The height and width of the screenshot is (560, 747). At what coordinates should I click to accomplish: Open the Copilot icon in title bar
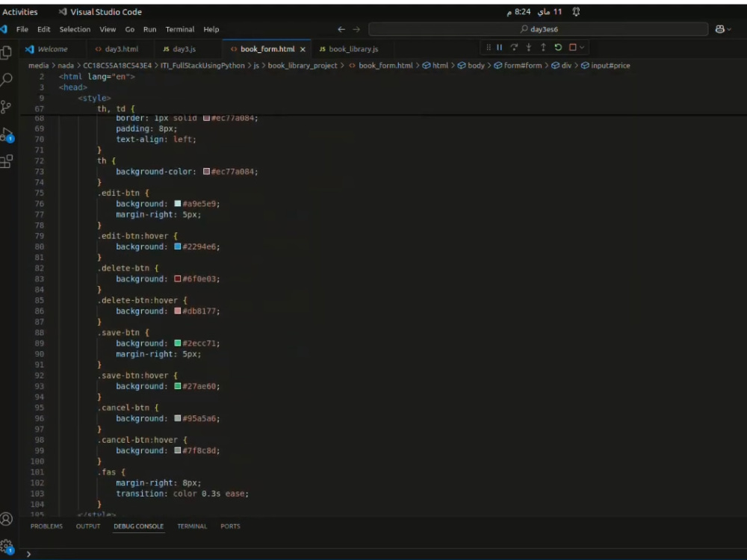pos(719,29)
